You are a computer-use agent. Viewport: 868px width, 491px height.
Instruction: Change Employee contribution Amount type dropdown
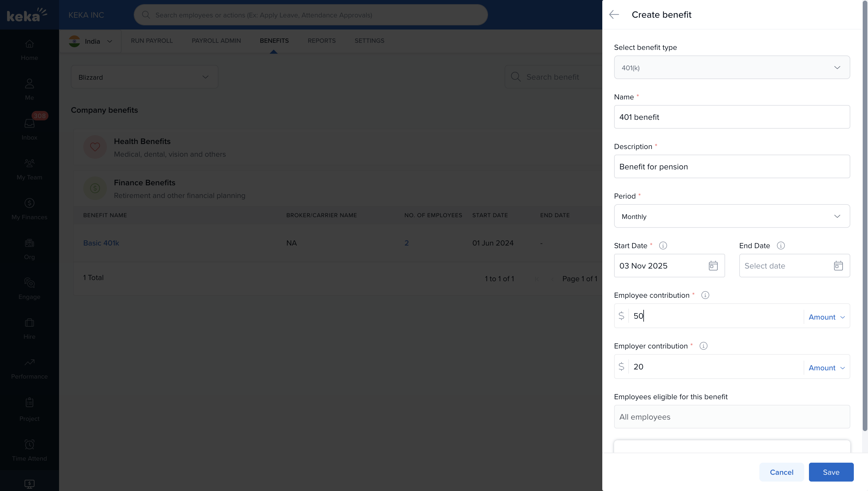pyautogui.click(x=826, y=317)
